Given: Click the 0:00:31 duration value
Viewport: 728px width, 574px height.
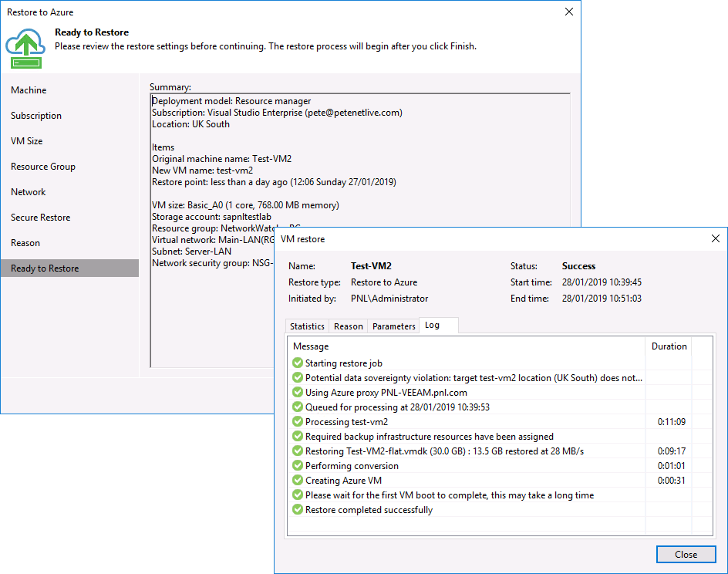Looking at the screenshot, I should [x=672, y=480].
